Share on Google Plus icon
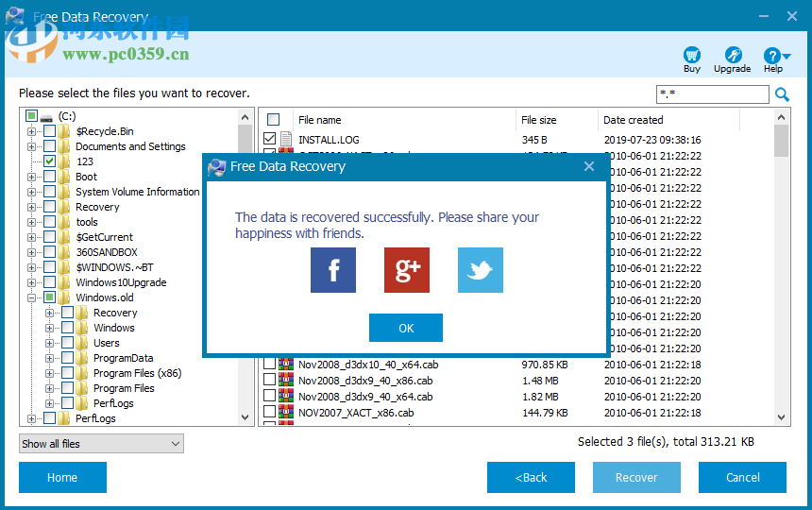812x510 pixels. 407,270
